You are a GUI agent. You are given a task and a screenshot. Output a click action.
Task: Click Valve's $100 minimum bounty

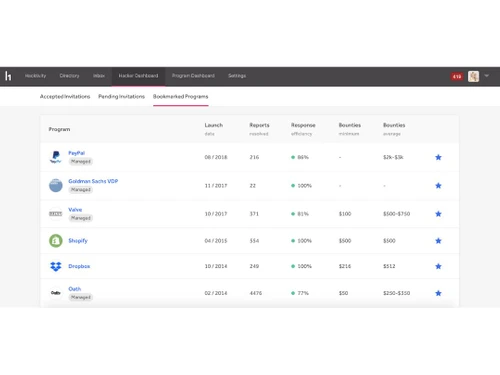[345, 214]
